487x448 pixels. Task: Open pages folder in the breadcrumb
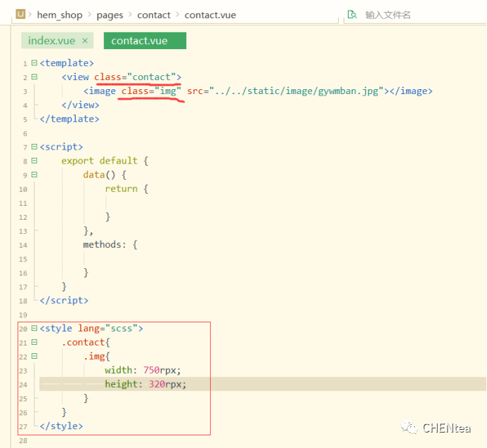pyautogui.click(x=110, y=15)
